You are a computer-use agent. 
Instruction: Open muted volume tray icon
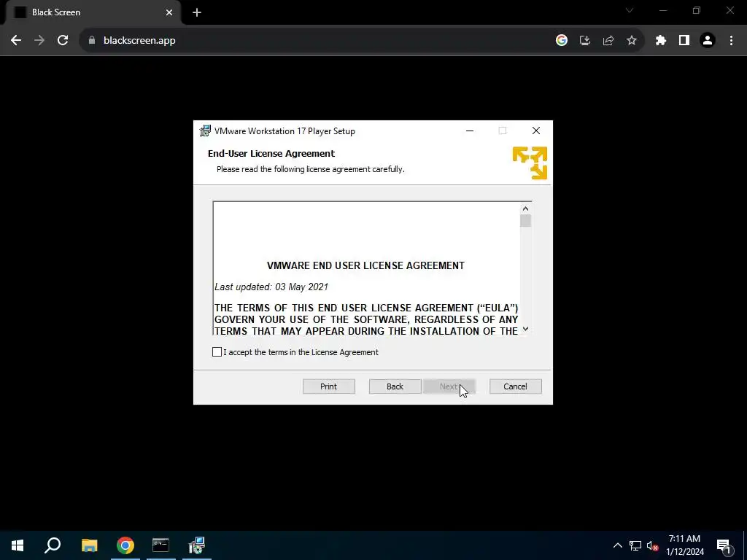[x=653, y=545]
